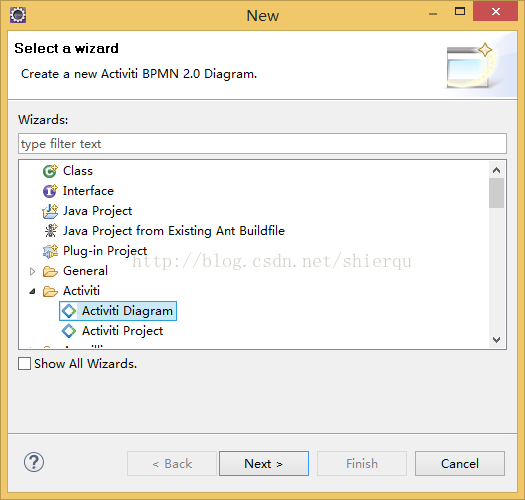The image size is (525, 500).
Task: Click the Eclipse icon in the title bar
Action: (x=18, y=15)
